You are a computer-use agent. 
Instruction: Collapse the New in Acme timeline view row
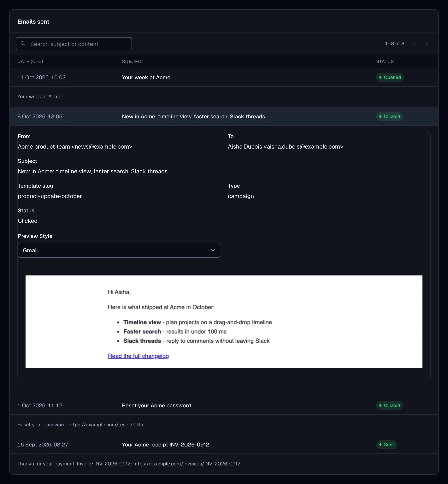224,116
